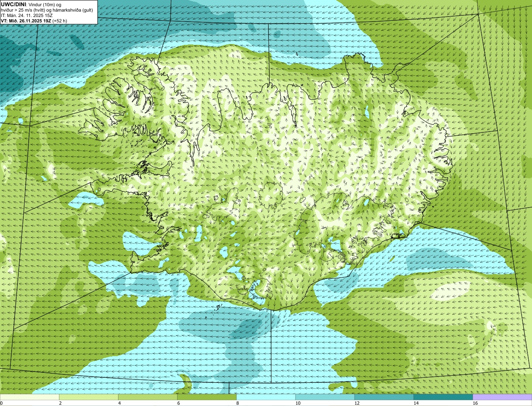Click the scale label '10'

tap(298, 403)
